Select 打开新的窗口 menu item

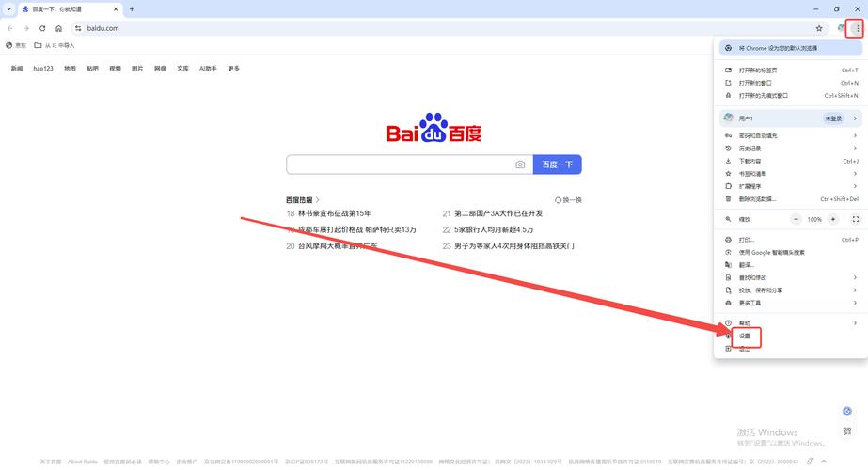(x=791, y=83)
